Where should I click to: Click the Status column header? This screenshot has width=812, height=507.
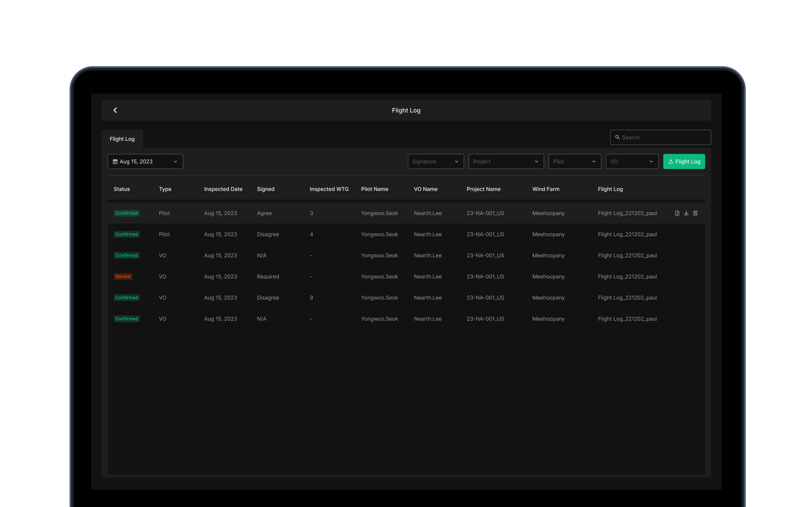(x=121, y=189)
